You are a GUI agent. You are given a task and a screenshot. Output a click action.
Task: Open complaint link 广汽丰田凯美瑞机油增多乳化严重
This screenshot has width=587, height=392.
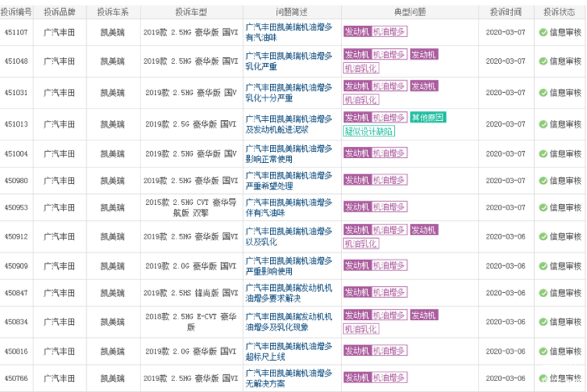288,61
